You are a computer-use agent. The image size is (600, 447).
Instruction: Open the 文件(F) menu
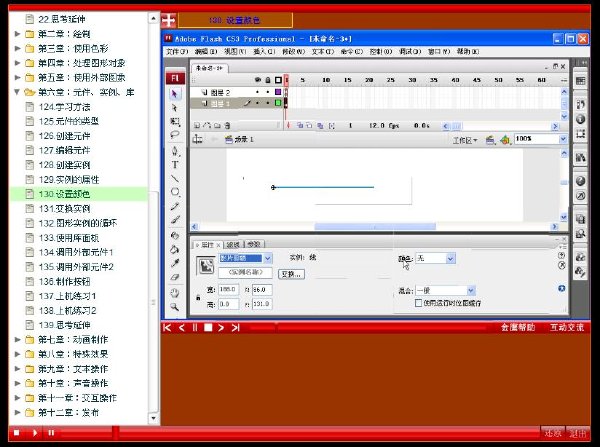pos(177,51)
